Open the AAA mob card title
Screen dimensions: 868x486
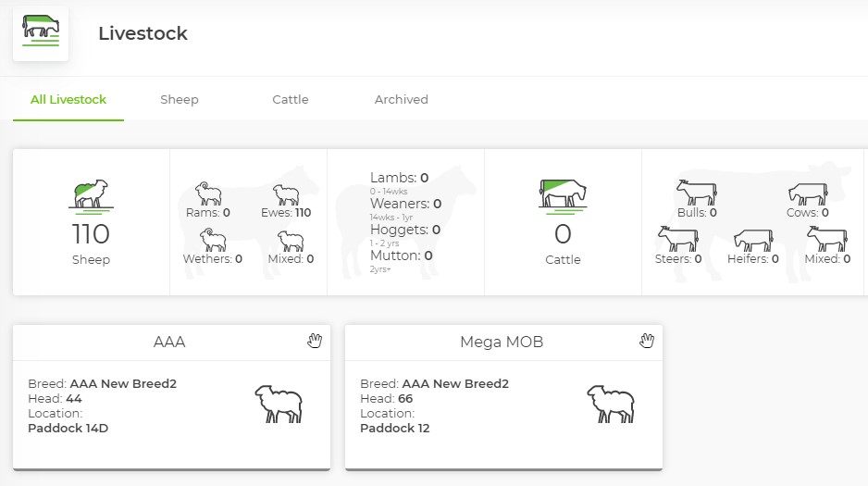(169, 343)
